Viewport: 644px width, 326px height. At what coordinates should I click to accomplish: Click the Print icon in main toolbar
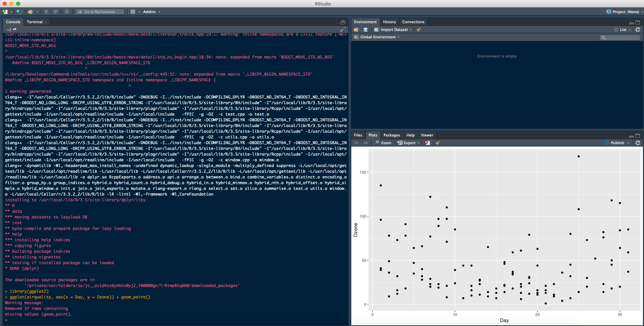point(67,12)
